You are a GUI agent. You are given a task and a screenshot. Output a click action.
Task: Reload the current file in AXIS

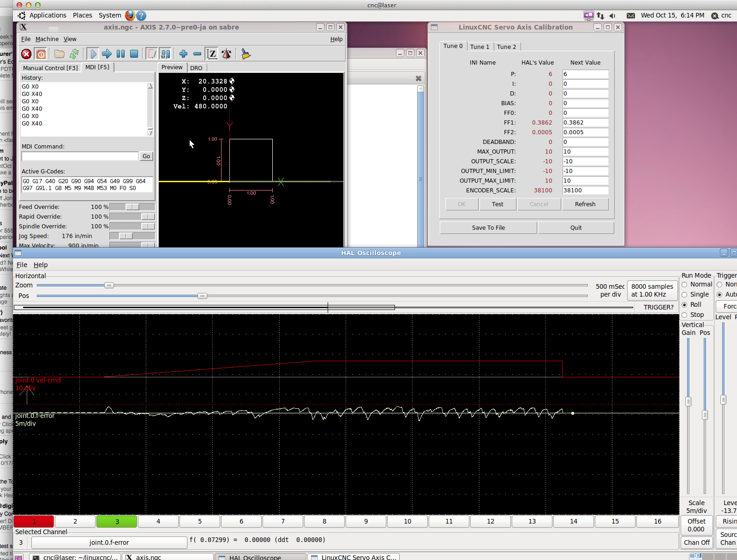[x=74, y=54]
